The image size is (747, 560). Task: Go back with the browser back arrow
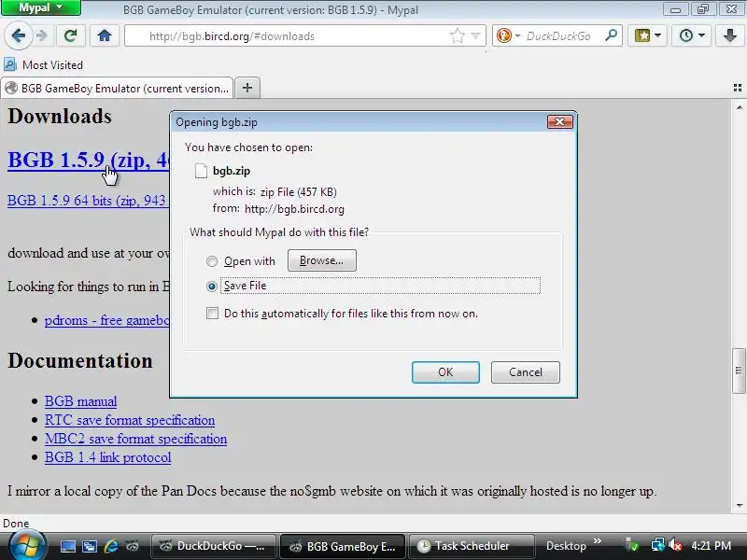point(19,35)
